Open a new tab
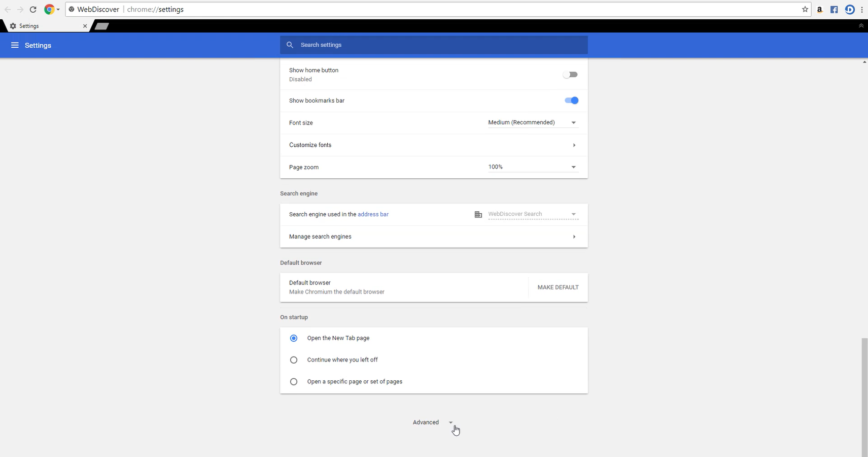Image resolution: width=868 pixels, height=457 pixels. pyautogui.click(x=102, y=26)
